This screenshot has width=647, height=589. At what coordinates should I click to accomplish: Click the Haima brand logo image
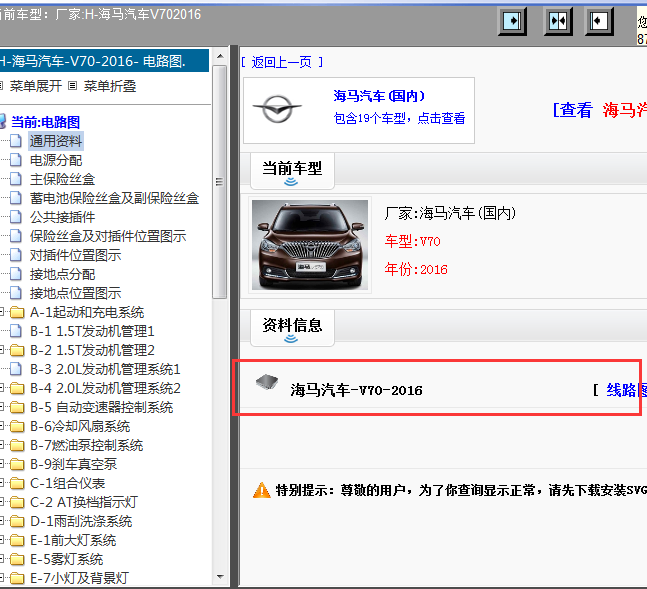click(x=277, y=109)
